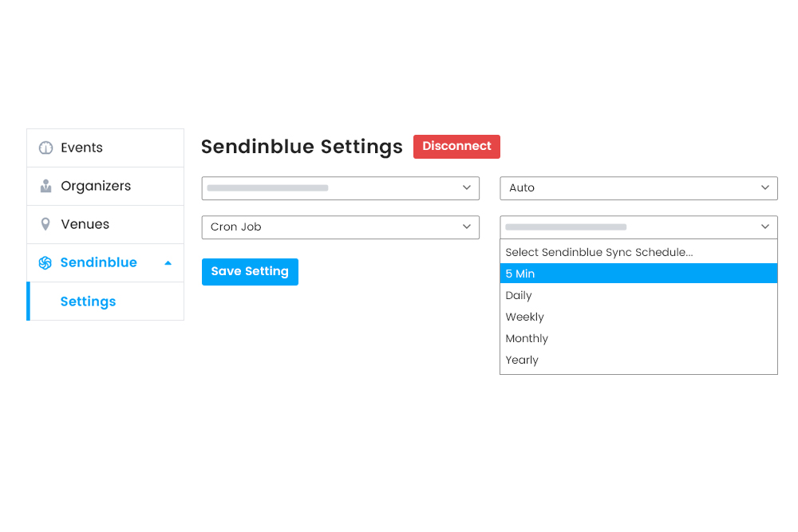
Task: Open the Events menu item
Action: coord(81,148)
